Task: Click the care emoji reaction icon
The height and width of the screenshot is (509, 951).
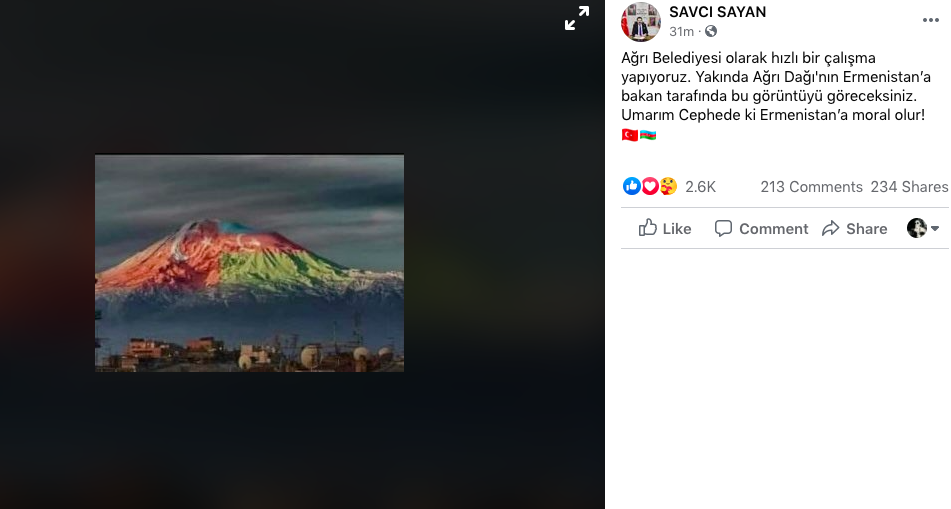Action: (x=668, y=186)
